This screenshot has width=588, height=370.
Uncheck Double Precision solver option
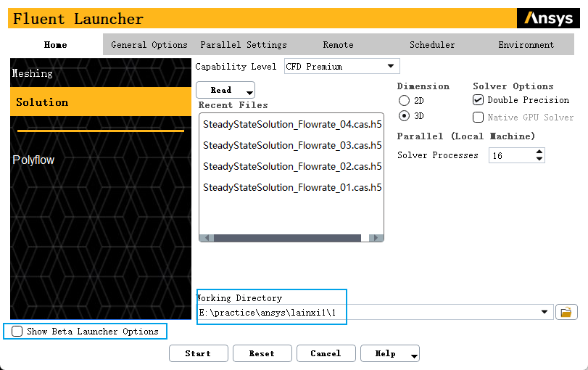pos(478,100)
